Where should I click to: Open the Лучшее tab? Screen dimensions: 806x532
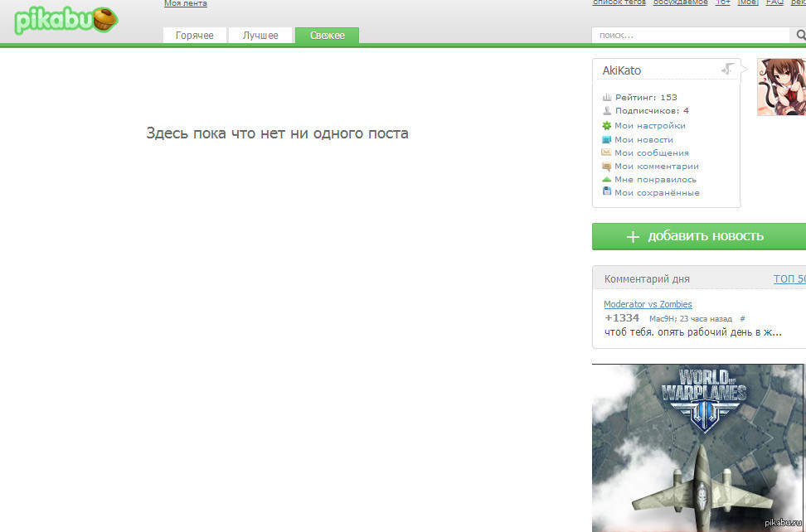pyautogui.click(x=260, y=36)
